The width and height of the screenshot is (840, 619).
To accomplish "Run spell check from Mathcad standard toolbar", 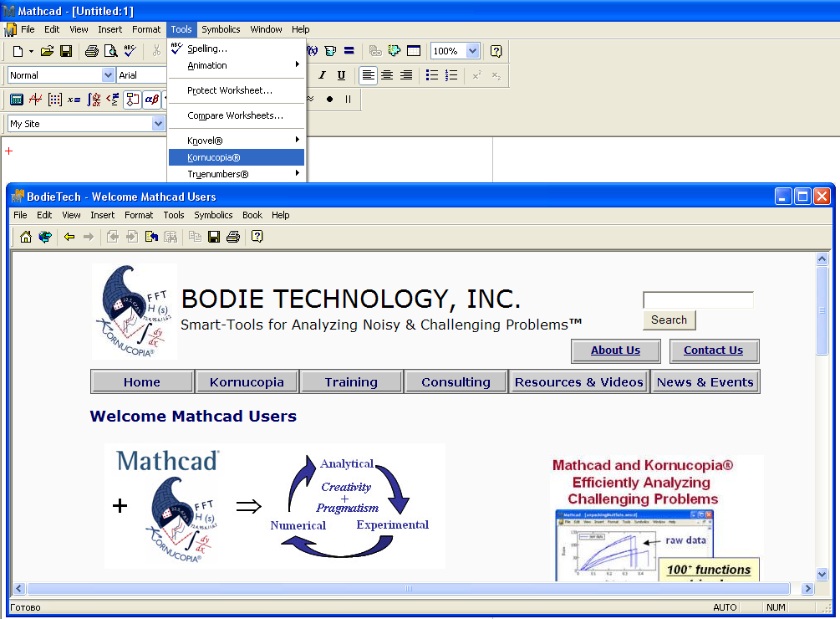I will tap(130, 51).
